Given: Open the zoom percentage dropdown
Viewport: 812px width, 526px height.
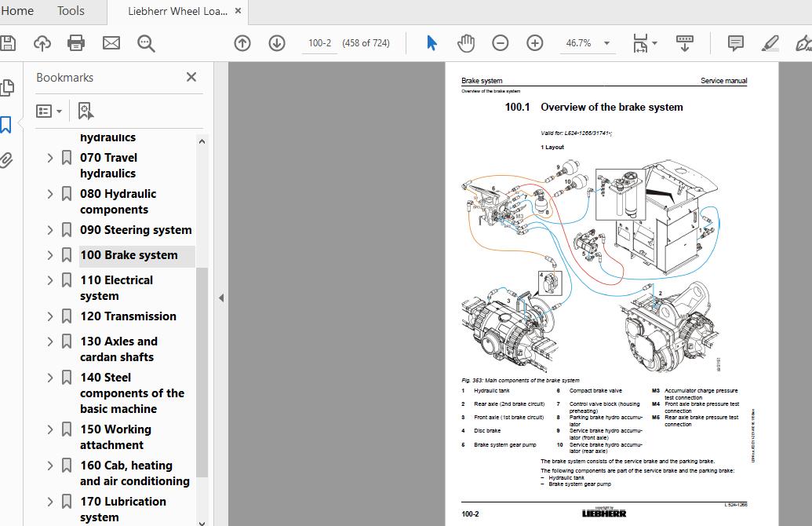Looking at the screenshot, I should click(605, 43).
